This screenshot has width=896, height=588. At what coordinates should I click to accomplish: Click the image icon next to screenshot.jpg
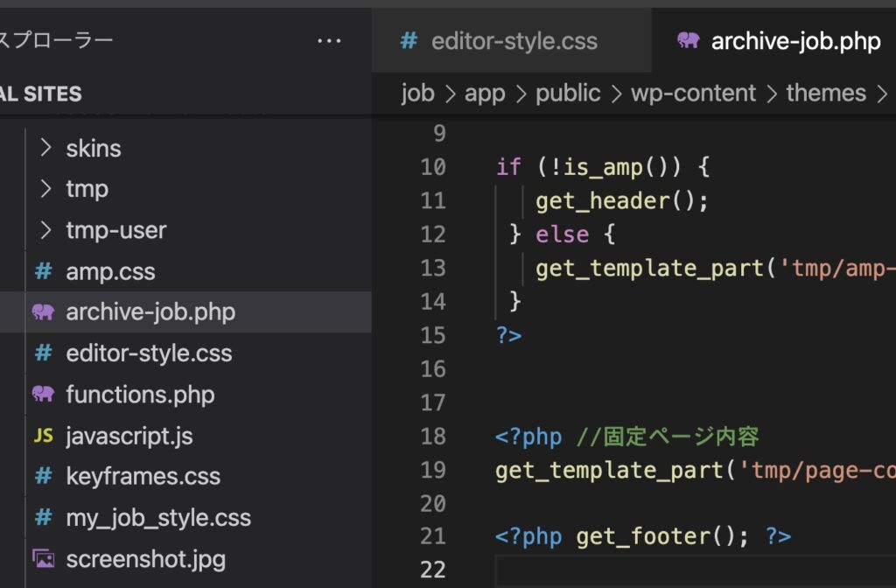[43, 558]
